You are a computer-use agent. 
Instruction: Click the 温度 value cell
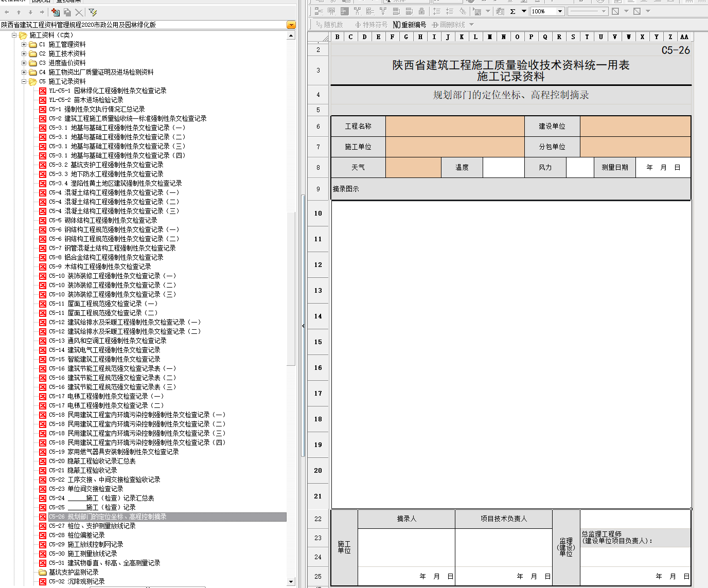pos(503,168)
